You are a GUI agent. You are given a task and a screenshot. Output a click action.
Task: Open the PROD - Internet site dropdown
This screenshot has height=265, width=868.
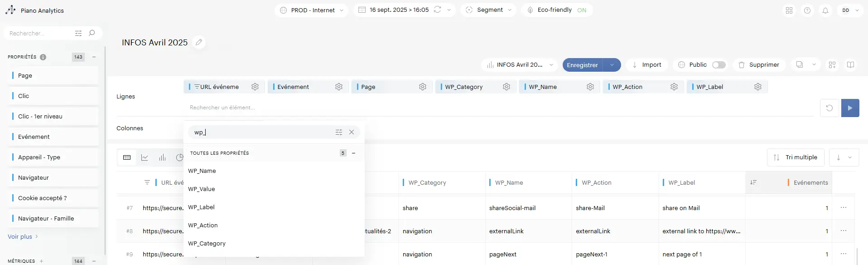(311, 10)
